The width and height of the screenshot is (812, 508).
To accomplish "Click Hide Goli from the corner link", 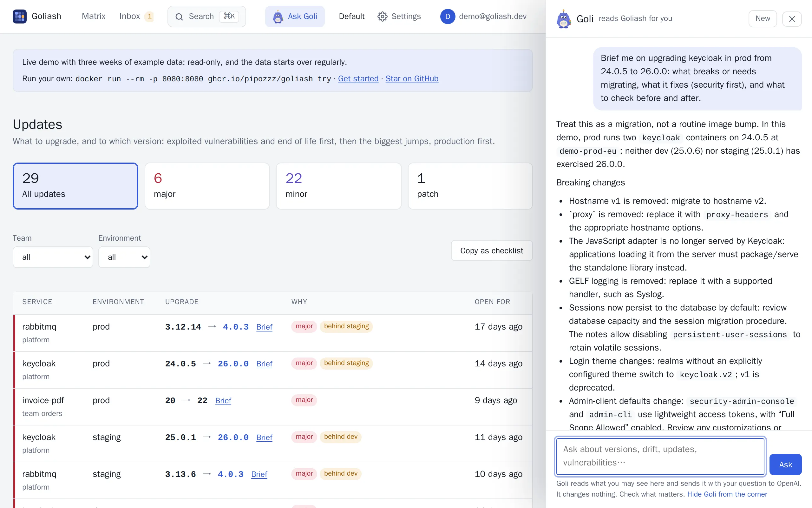I will coord(727,494).
